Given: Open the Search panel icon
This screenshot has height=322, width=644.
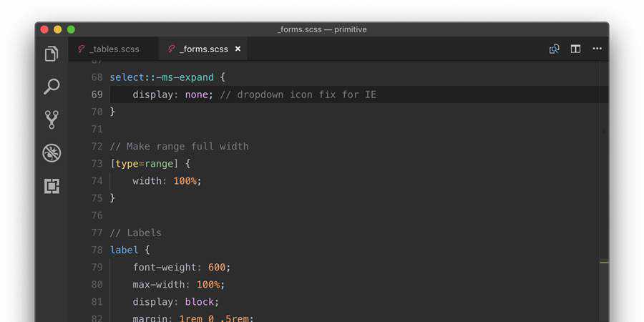Looking at the screenshot, I should (52, 87).
